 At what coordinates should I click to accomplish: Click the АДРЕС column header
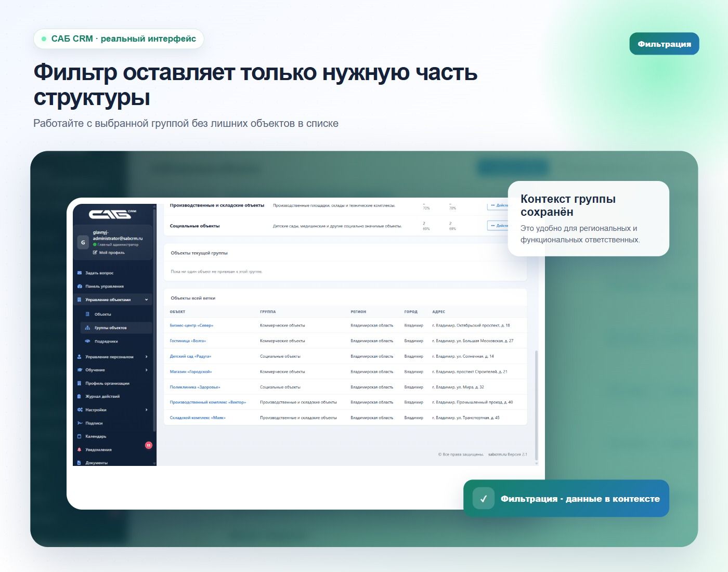(438, 312)
